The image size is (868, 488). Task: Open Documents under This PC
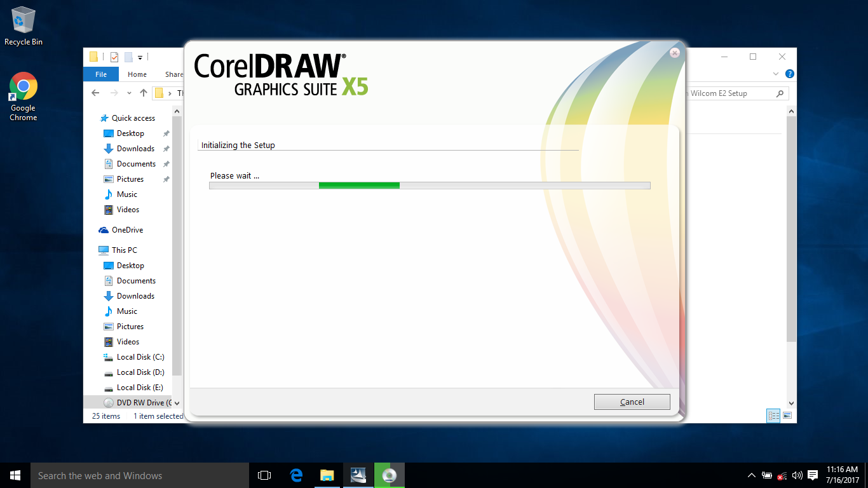136,281
